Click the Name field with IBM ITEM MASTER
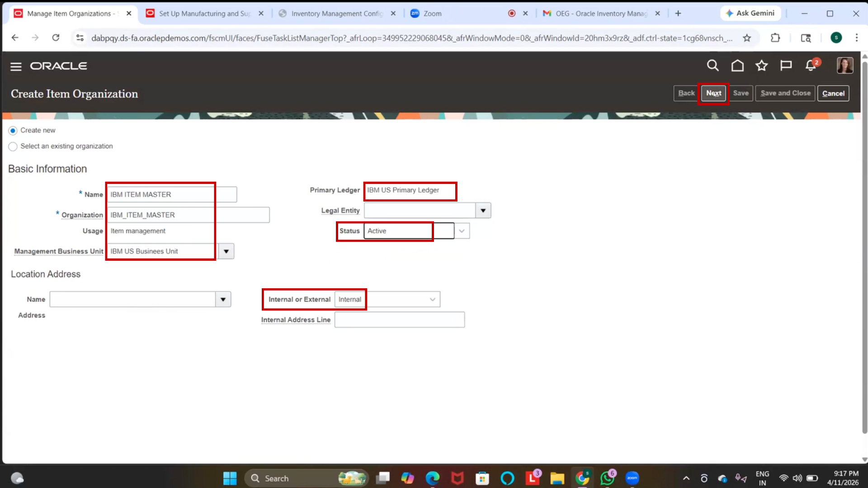 [172, 195]
